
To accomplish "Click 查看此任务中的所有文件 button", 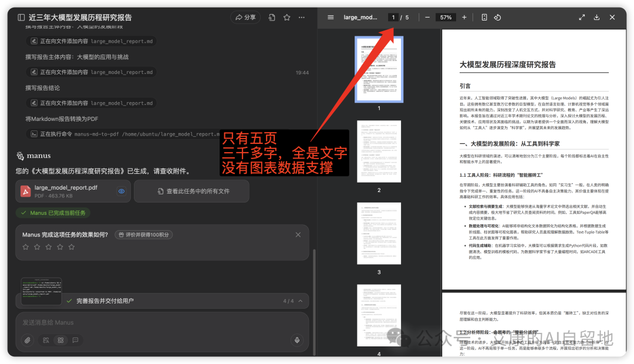I will coord(191,191).
